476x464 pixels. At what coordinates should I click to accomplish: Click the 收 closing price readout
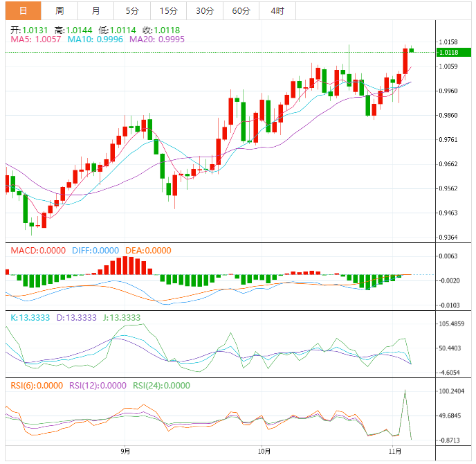pos(157,30)
